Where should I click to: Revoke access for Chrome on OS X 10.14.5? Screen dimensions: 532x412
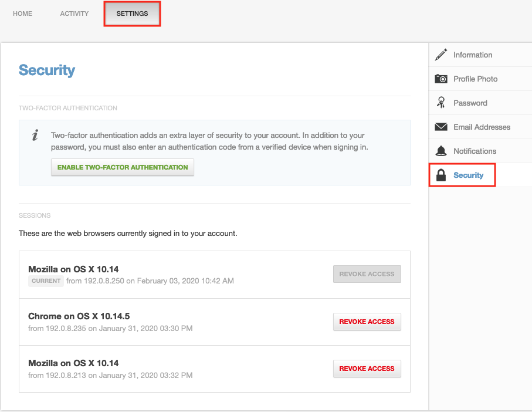(367, 322)
